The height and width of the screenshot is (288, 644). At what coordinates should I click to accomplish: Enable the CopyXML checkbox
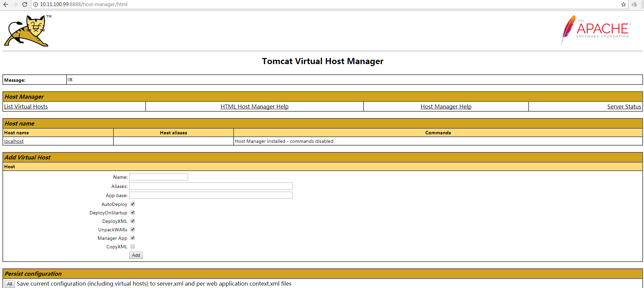click(133, 246)
